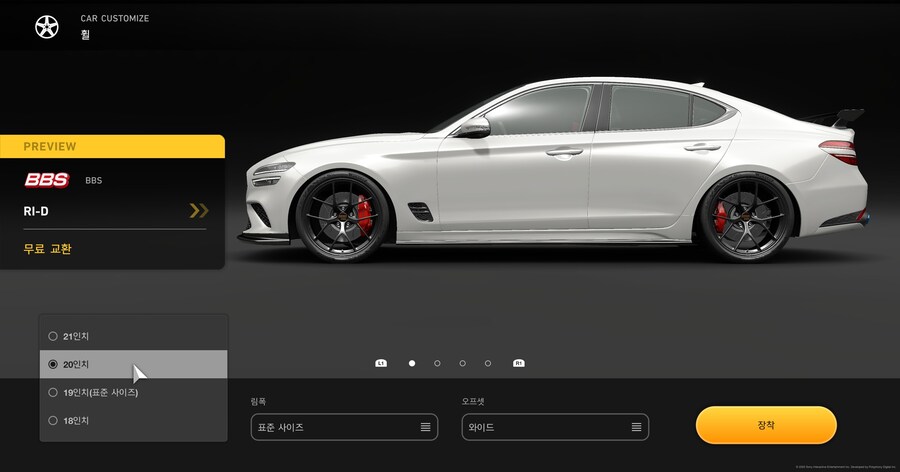Click the list icon in 림폭 field

pos(425,427)
